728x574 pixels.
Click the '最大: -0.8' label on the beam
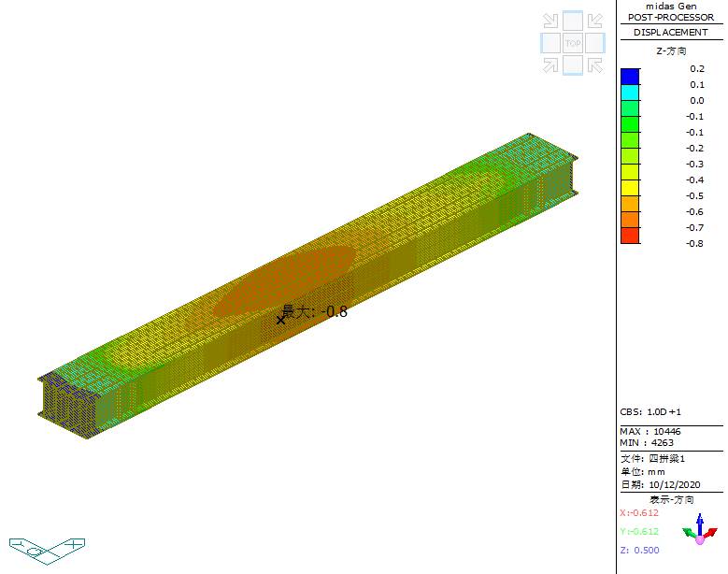315,311
